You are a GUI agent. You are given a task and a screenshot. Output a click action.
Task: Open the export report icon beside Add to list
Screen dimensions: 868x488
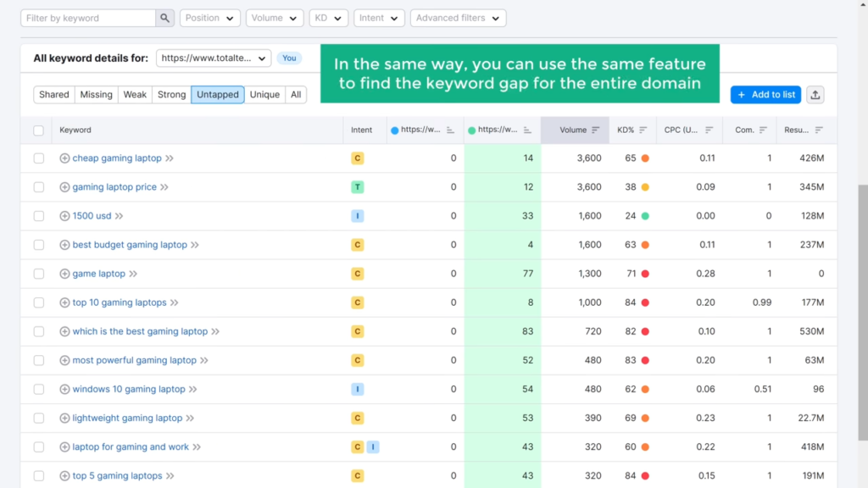pyautogui.click(x=815, y=94)
